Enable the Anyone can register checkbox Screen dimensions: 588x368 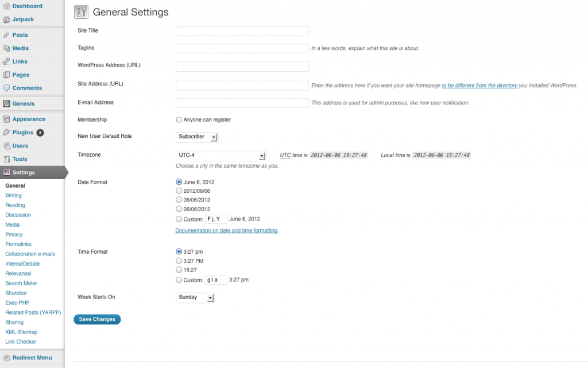point(179,120)
